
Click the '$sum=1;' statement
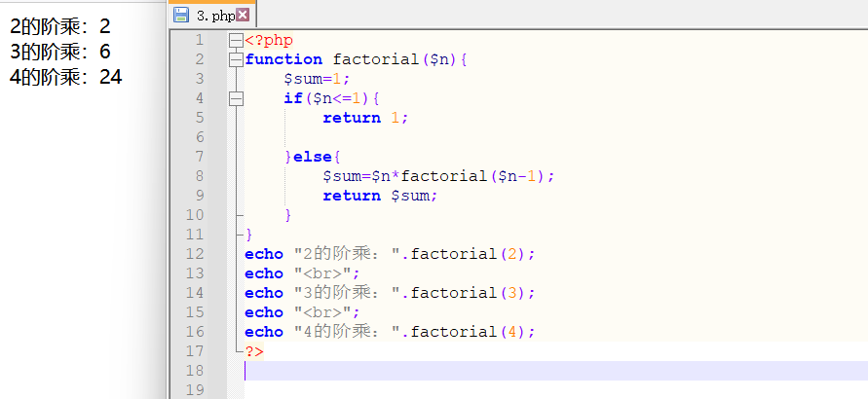[x=318, y=79]
